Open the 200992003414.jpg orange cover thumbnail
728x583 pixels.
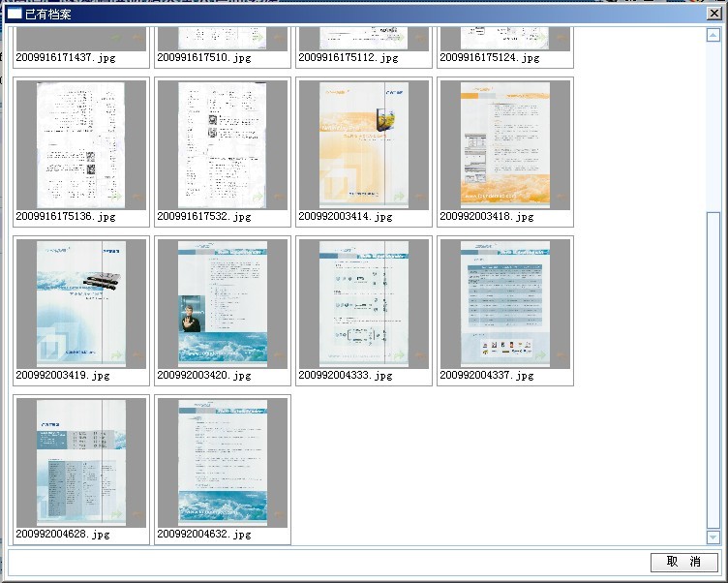[x=364, y=145]
